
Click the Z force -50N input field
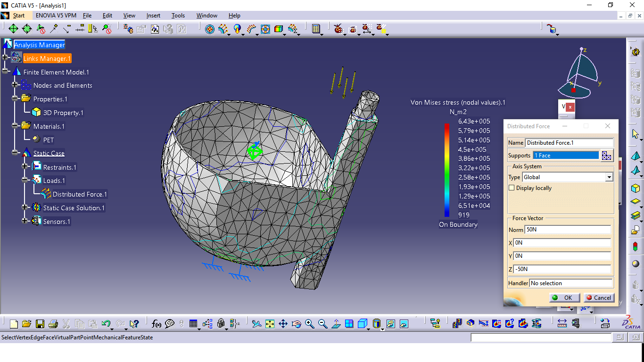(562, 269)
